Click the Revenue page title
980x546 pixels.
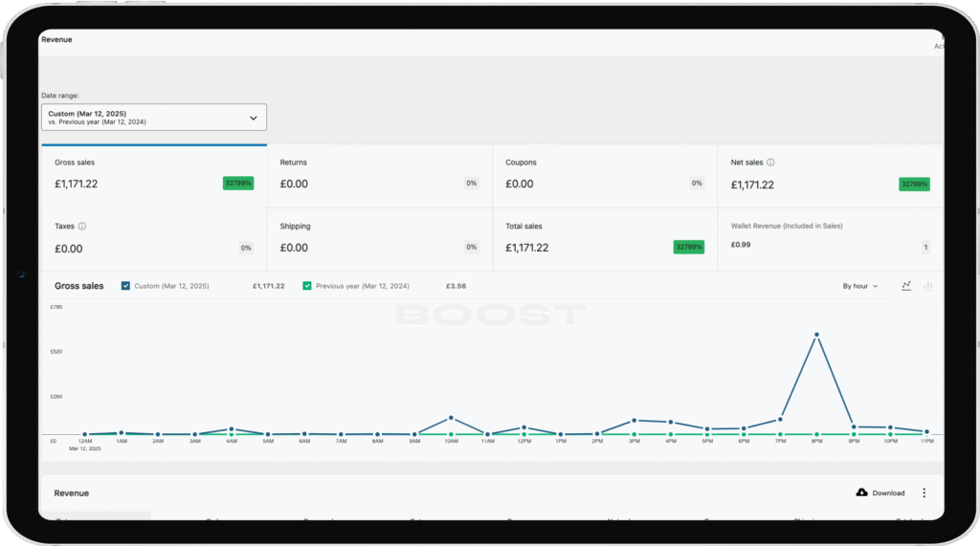[56, 39]
